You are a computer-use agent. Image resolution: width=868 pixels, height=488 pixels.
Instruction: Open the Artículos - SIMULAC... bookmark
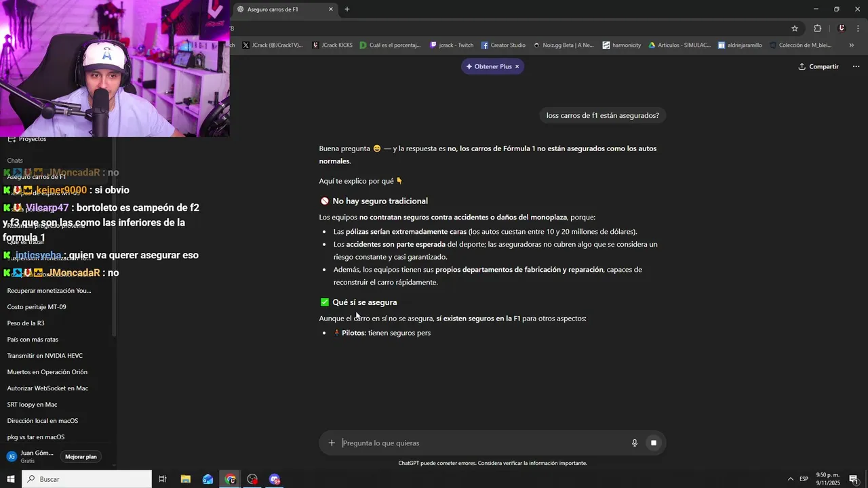(x=679, y=45)
